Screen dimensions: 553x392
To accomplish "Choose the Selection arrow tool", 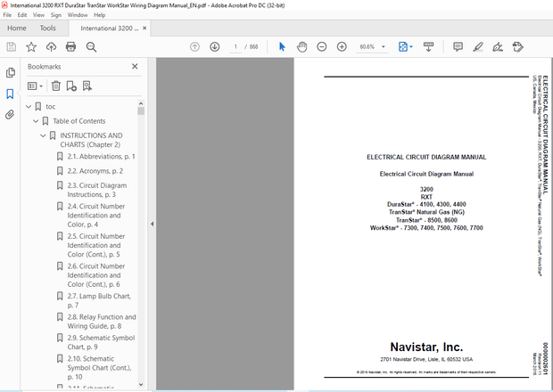I will (282, 47).
